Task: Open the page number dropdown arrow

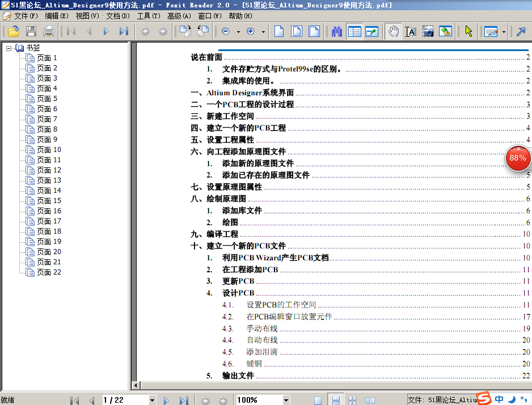Action: point(153,400)
